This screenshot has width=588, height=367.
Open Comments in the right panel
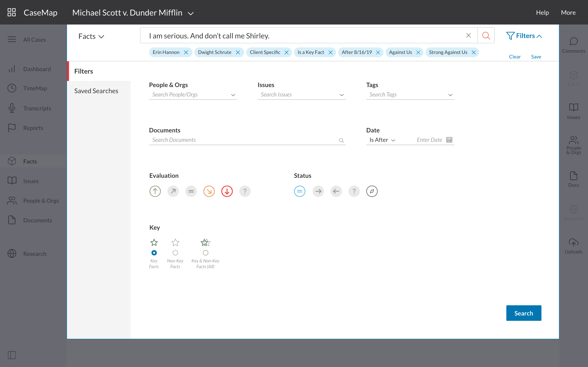(x=573, y=45)
